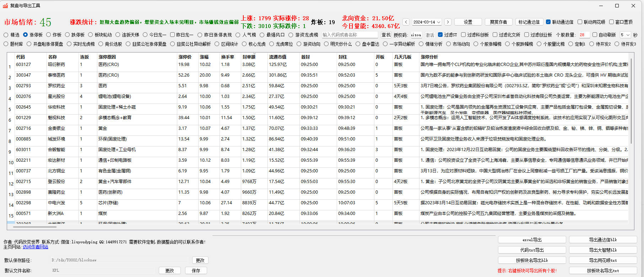Open the 设置 settings button
The image size is (644, 277).
468,22
